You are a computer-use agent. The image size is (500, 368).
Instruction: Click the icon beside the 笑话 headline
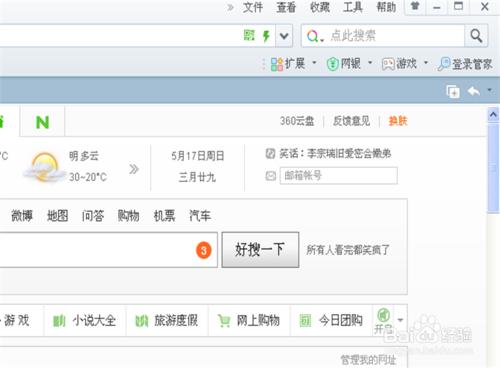[x=270, y=154]
